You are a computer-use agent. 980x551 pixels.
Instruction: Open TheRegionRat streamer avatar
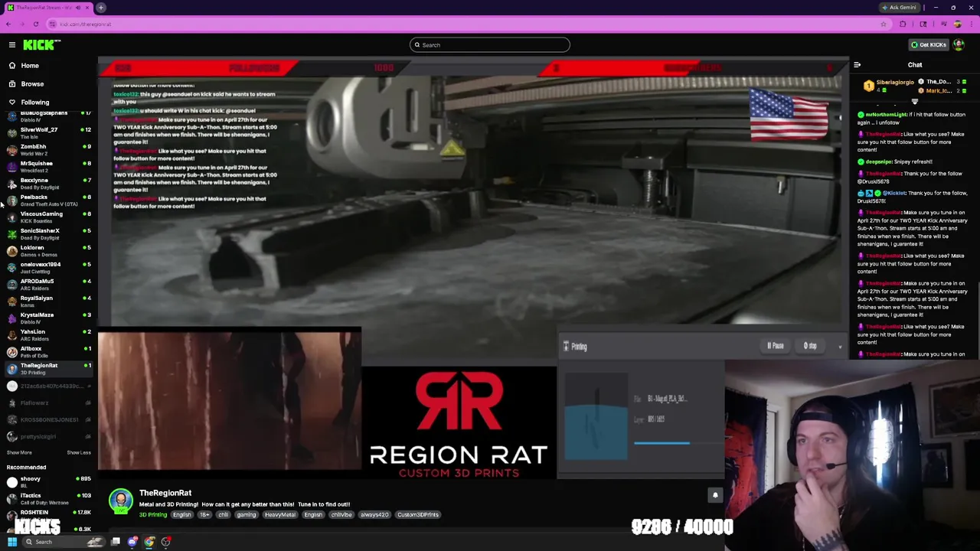tap(120, 501)
